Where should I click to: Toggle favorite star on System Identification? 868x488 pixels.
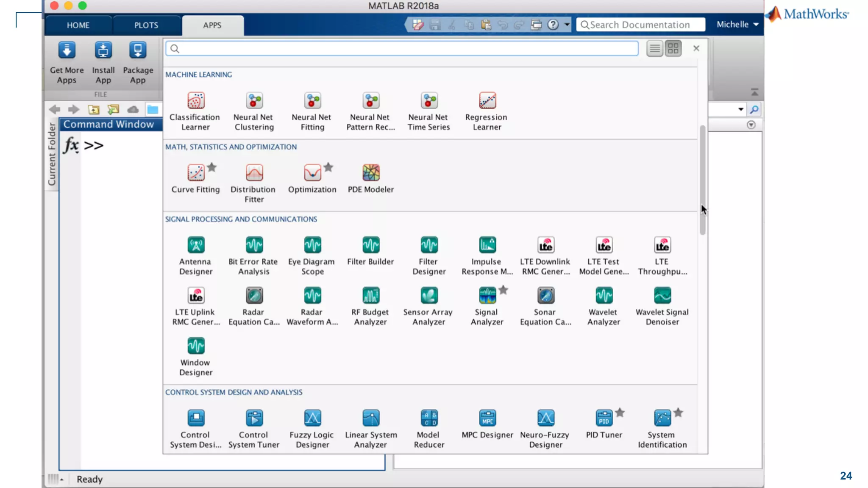[679, 413]
